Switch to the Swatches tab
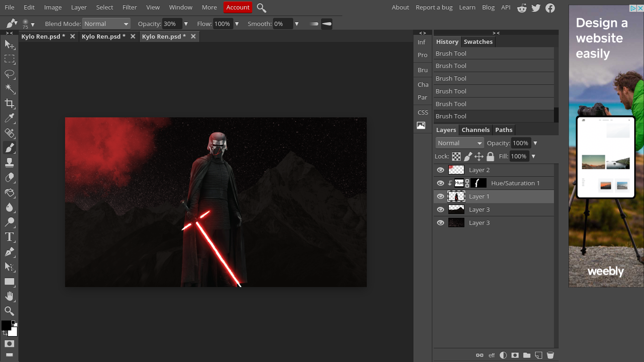644x362 pixels. [x=478, y=42]
